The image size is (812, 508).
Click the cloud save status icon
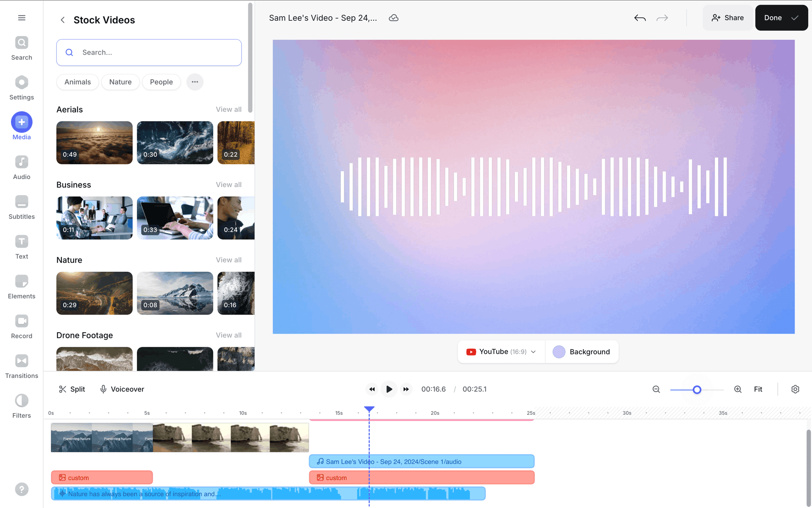pos(393,18)
